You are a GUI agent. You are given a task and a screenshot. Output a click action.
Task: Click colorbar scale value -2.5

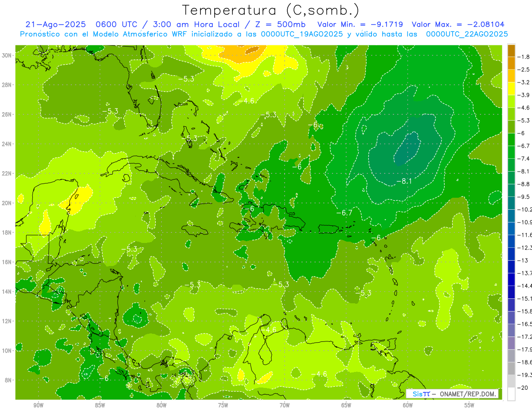tap(524, 70)
